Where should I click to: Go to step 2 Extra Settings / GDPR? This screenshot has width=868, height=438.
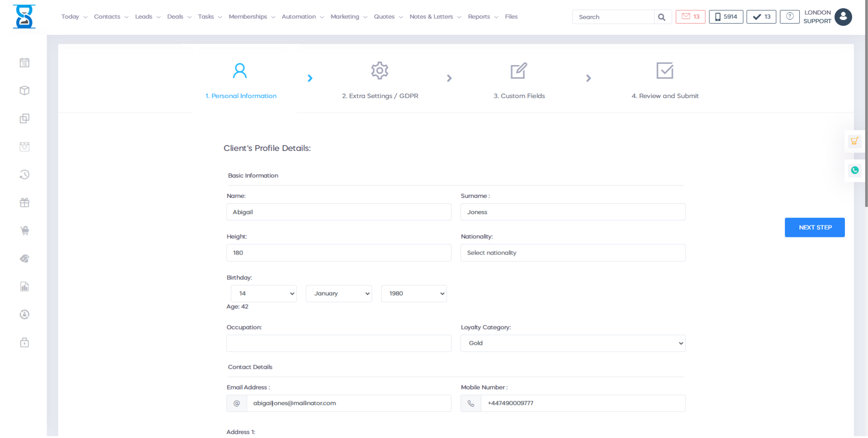point(380,80)
